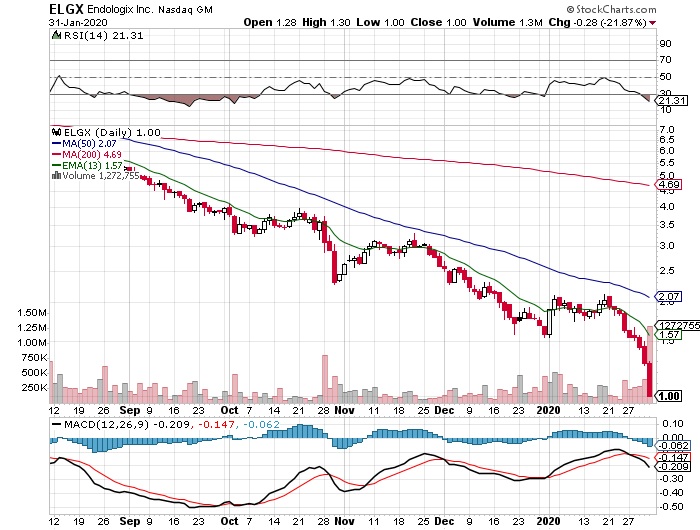Click the red down arrow next to Chg
Viewport: 700px width, 530px height.
point(681,21)
